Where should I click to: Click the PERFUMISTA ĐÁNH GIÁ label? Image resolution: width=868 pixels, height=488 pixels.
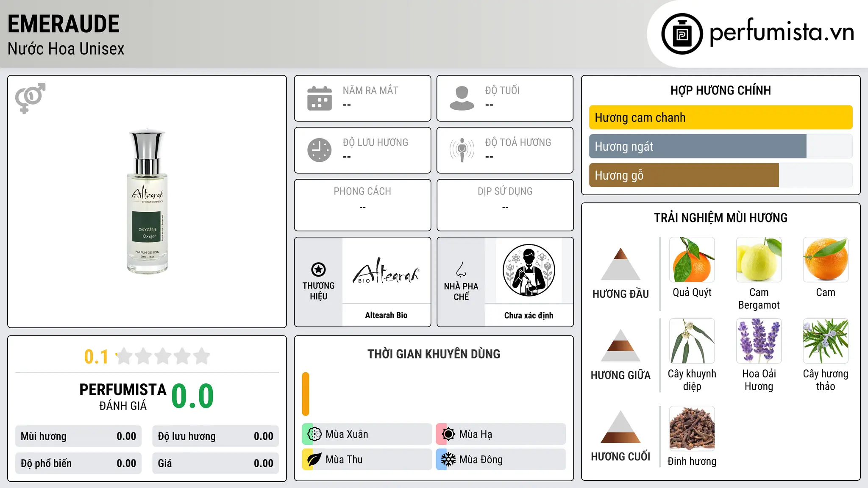[123, 396]
